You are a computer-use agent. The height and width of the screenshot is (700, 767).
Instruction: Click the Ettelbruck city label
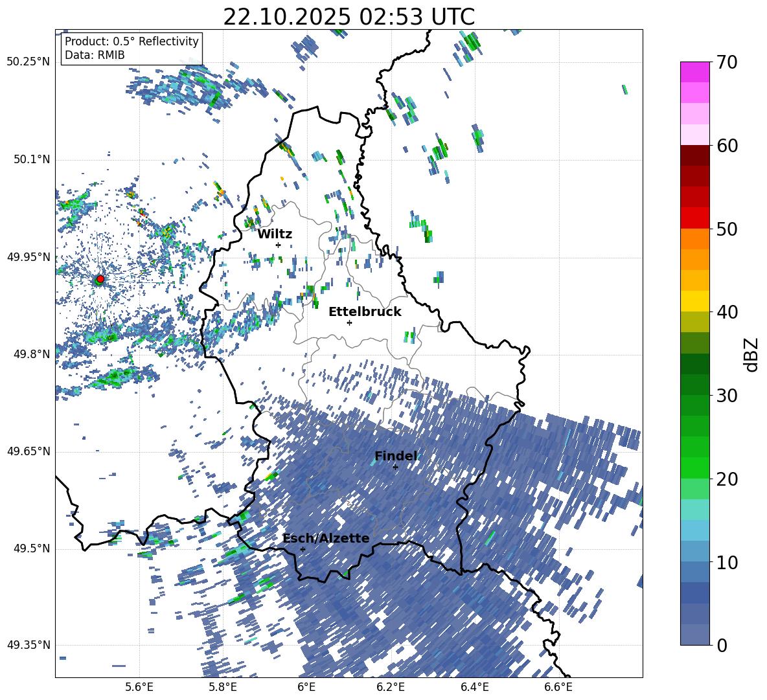pos(365,312)
